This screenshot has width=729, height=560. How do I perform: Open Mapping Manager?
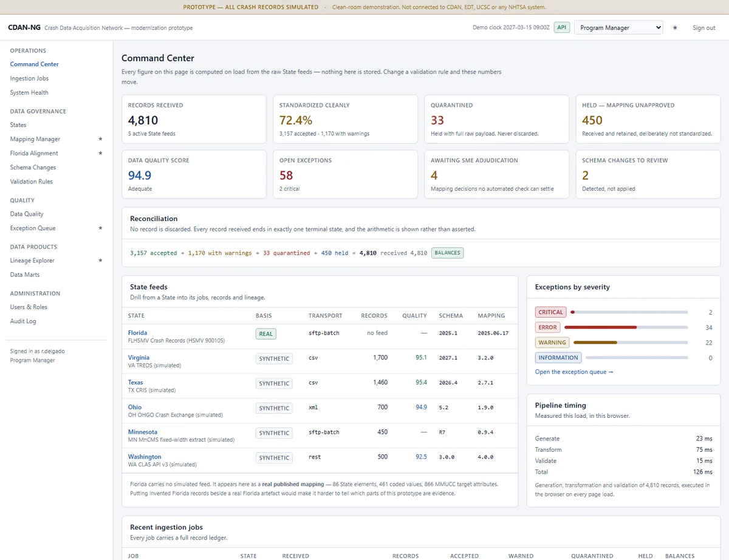35,139
